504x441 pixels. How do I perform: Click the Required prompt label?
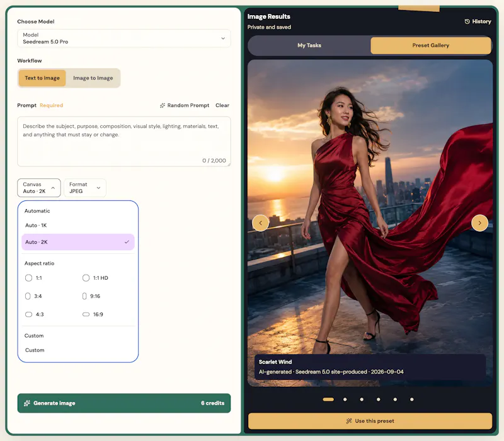(52, 105)
